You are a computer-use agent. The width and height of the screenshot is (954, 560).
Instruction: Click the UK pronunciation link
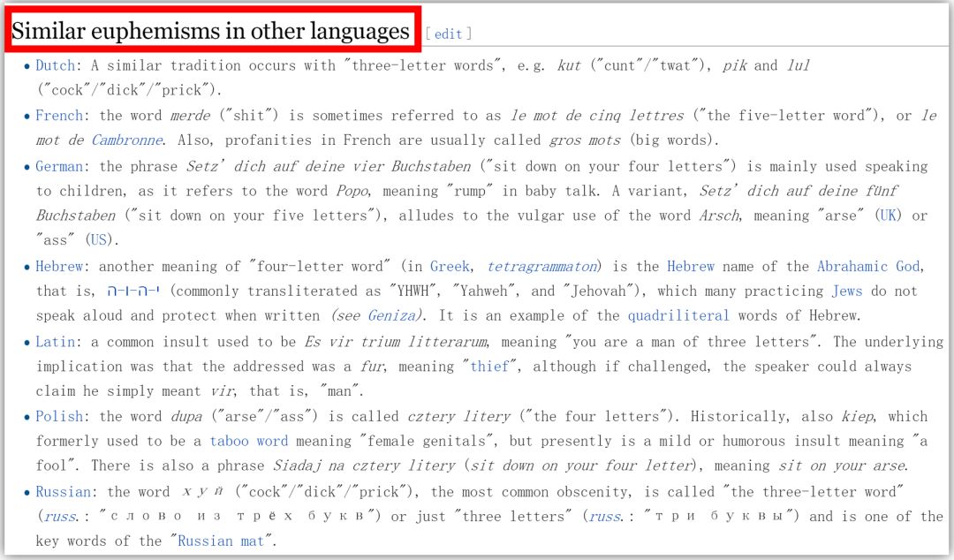(x=889, y=216)
